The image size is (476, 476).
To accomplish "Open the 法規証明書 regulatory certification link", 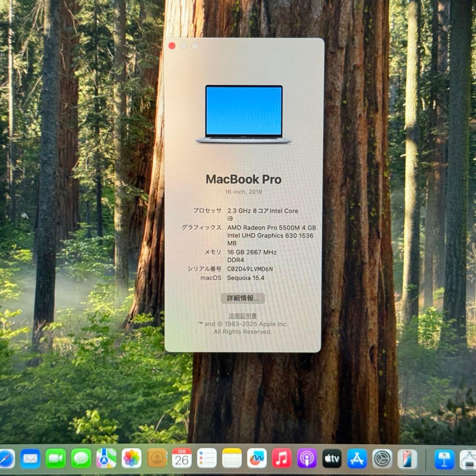I will (x=243, y=315).
